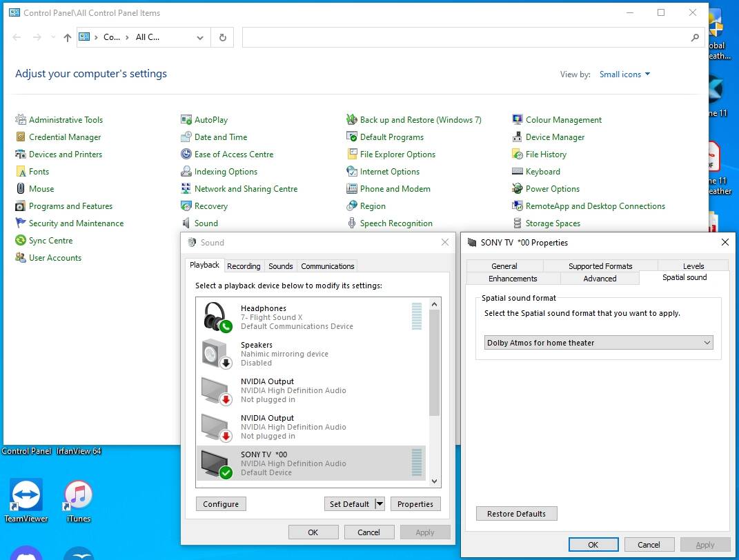Select the Headphones playback device icon
Image resolution: width=739 pixels, height=560 pixels.
tap(217, 317)
